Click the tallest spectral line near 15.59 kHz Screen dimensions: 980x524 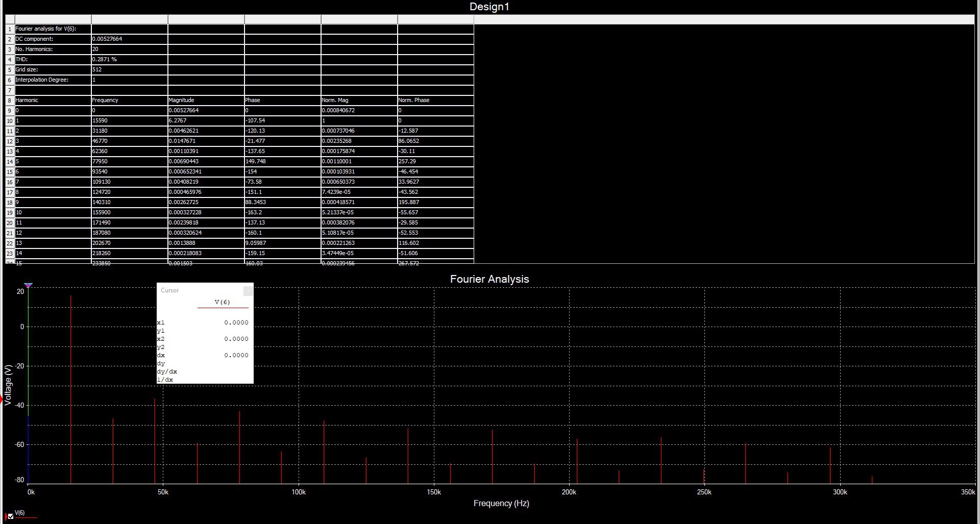[x=71, y=389]
